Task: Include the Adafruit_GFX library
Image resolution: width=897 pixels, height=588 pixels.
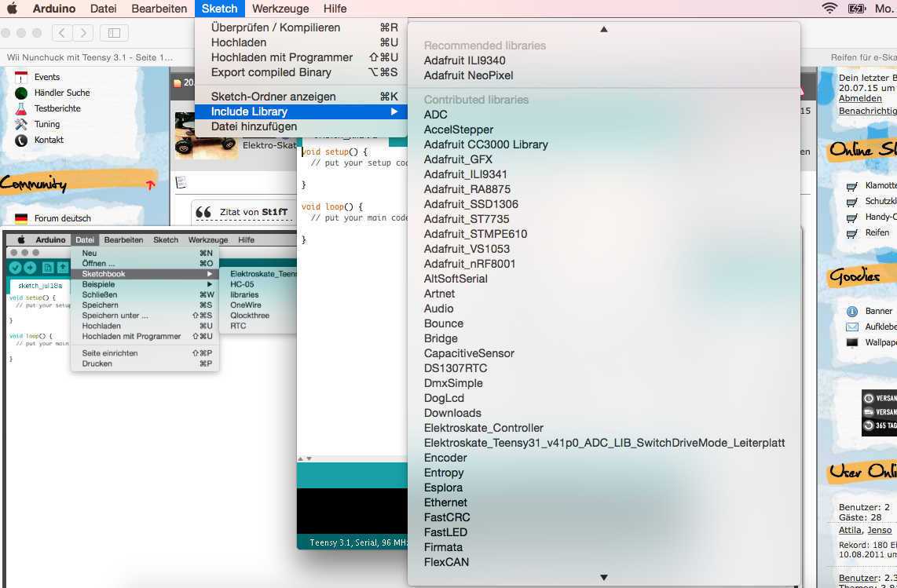Action: (x=603, y=159)
